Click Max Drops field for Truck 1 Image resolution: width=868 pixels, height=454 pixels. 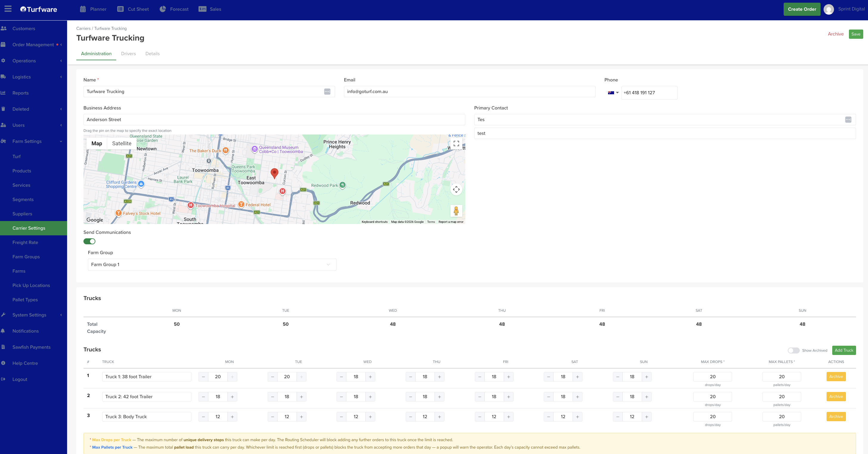(x=712, y=377)
